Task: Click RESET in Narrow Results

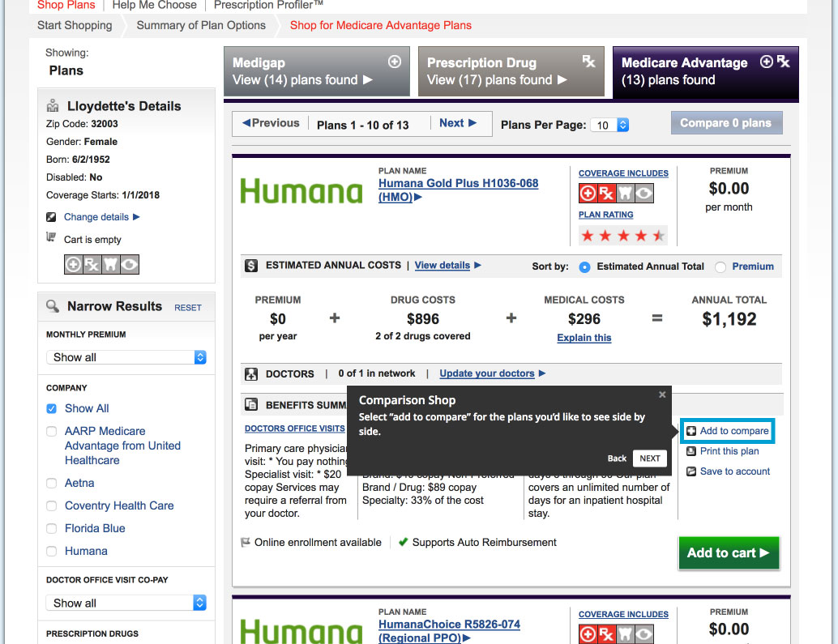Action: (x=187, y=308)
